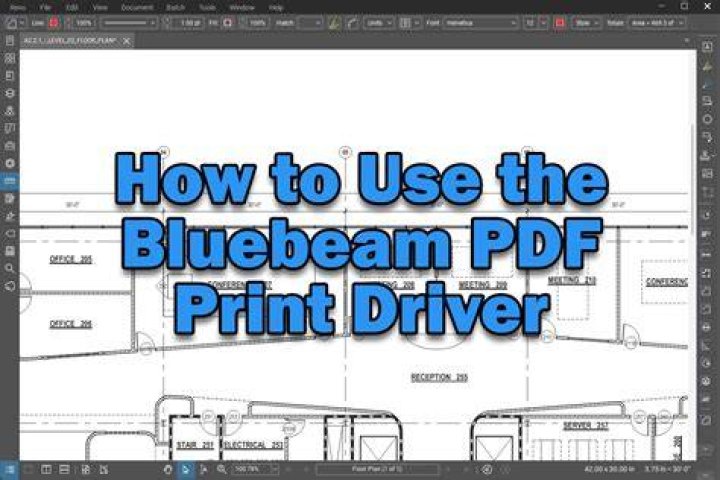Close the LEVEL 2 FLOOR PLAN tab
The height and width of the screenshot is (480, 720).
pyautogui.click(x=126, y=41)
